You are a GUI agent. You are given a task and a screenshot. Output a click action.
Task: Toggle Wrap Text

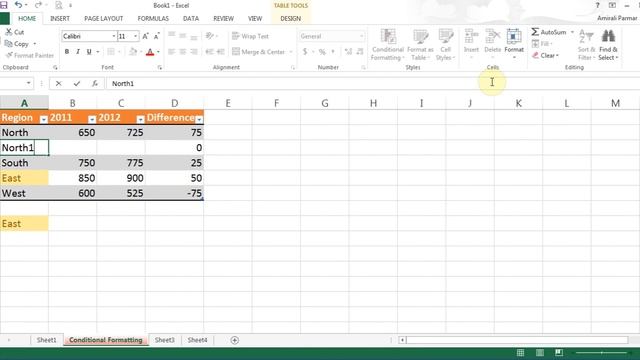pos(250,36)
